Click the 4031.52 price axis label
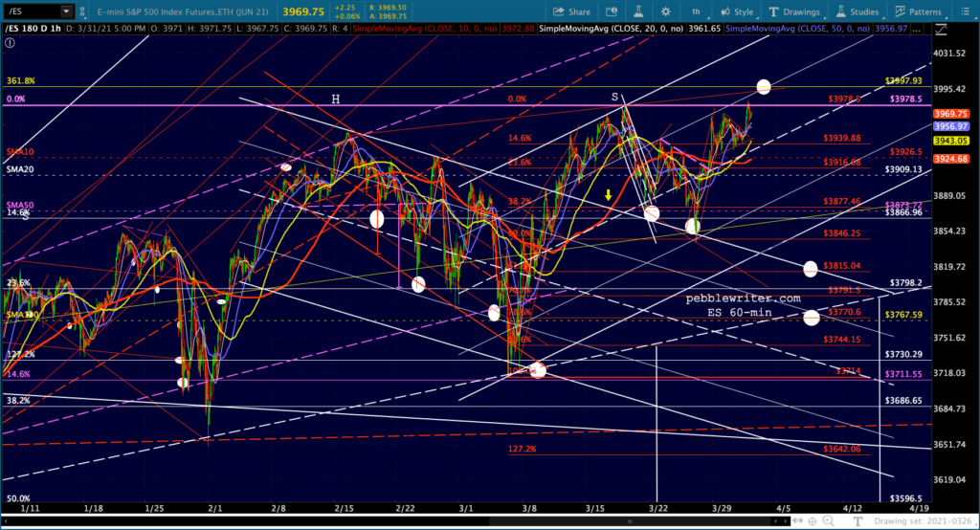 coord(949,54)
